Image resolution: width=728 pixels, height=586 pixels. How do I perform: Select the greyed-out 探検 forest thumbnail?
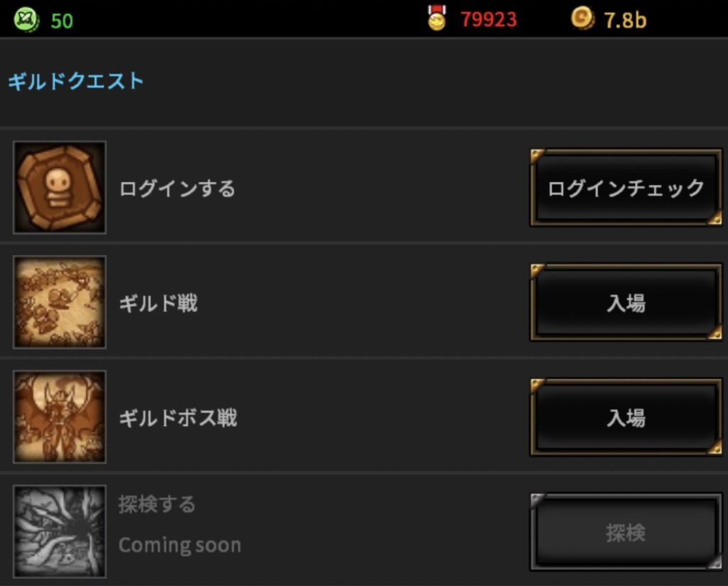click(60, 531)
